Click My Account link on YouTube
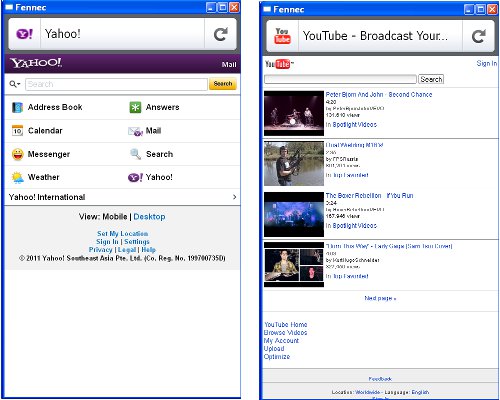The image size is (500, 400). pyautogui.click(x=281, y=341)
